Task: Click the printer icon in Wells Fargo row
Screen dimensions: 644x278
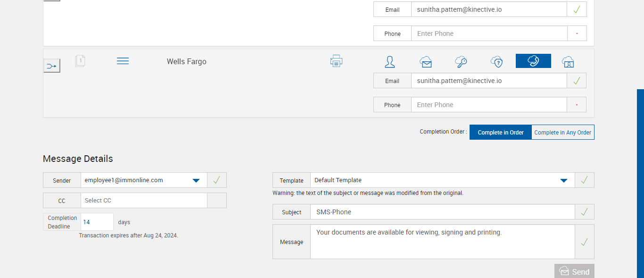Action: click(336, 61)
